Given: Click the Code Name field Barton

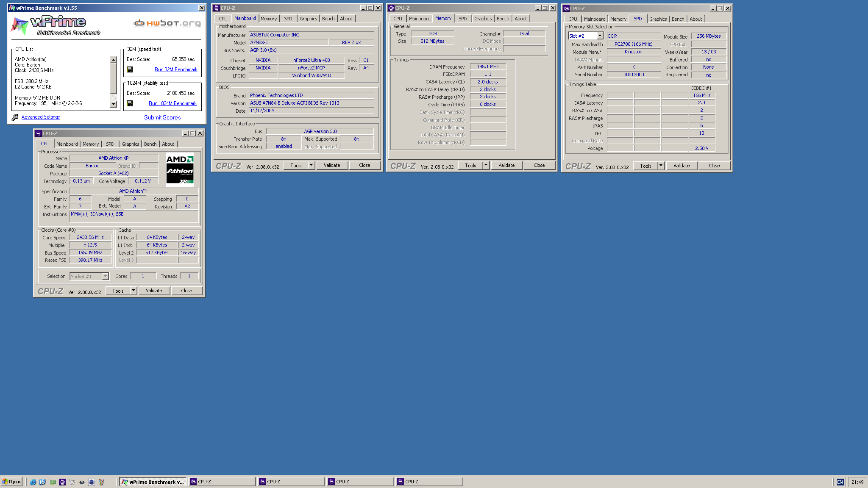Looking at the screenshot, I should pos(92,166).
